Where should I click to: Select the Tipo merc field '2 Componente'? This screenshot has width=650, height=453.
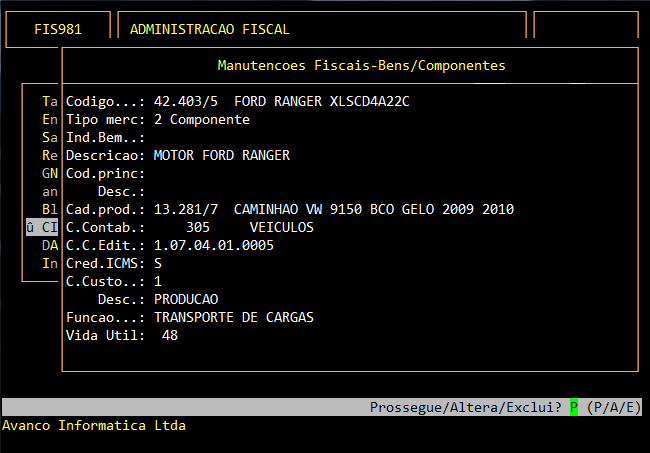[202, 120]
